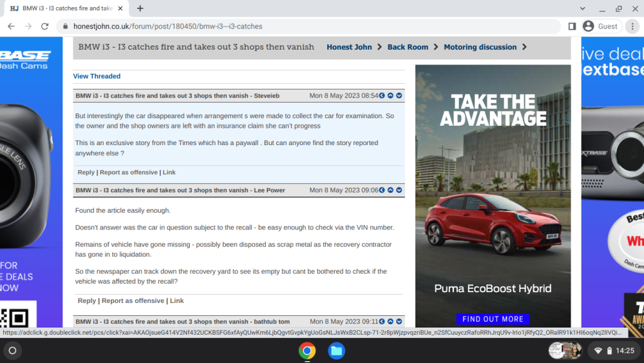The height and width of the screenshot is (363, 644).
Task: Open the status tray showing 14:25
Action: click(x=614, y=351)
